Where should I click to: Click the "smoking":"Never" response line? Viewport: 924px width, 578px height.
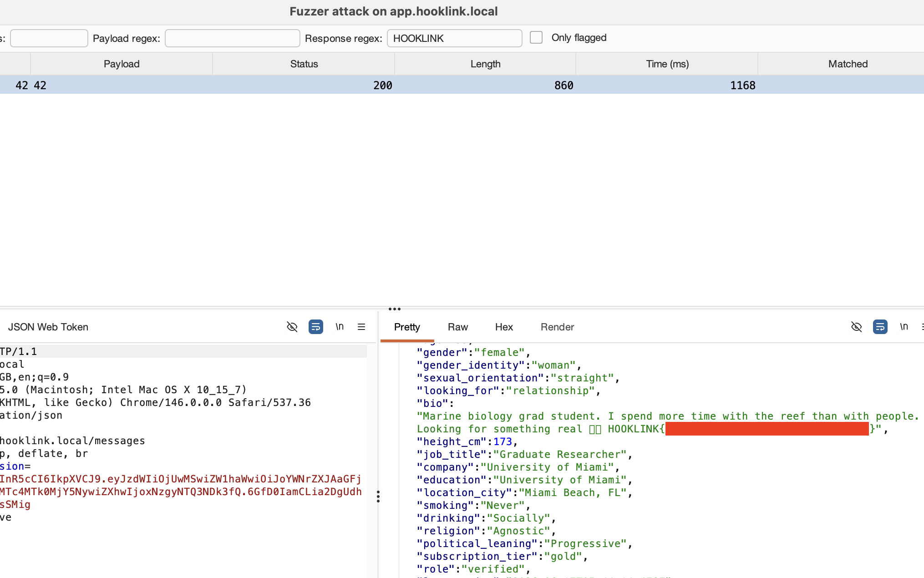click(474, 505)
